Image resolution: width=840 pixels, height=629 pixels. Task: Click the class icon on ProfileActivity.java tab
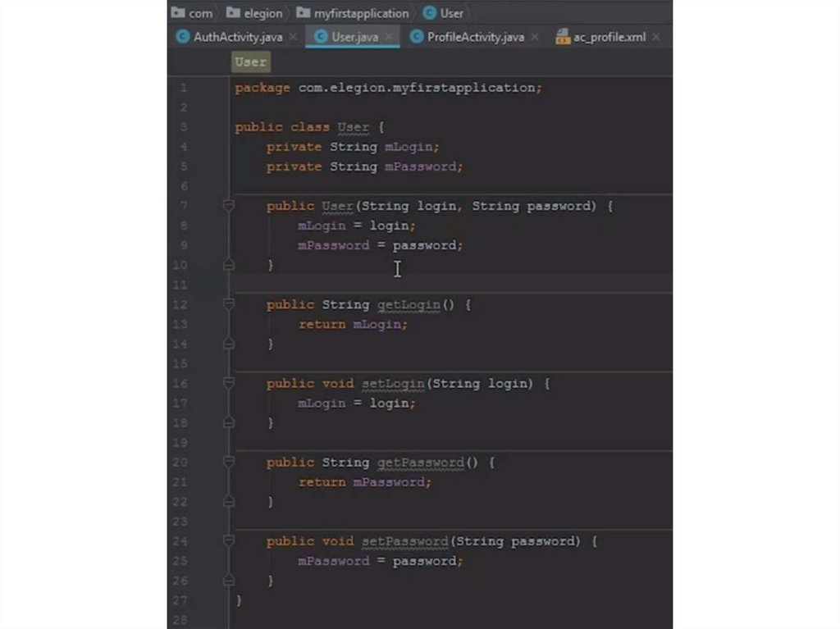pos(416,36)
